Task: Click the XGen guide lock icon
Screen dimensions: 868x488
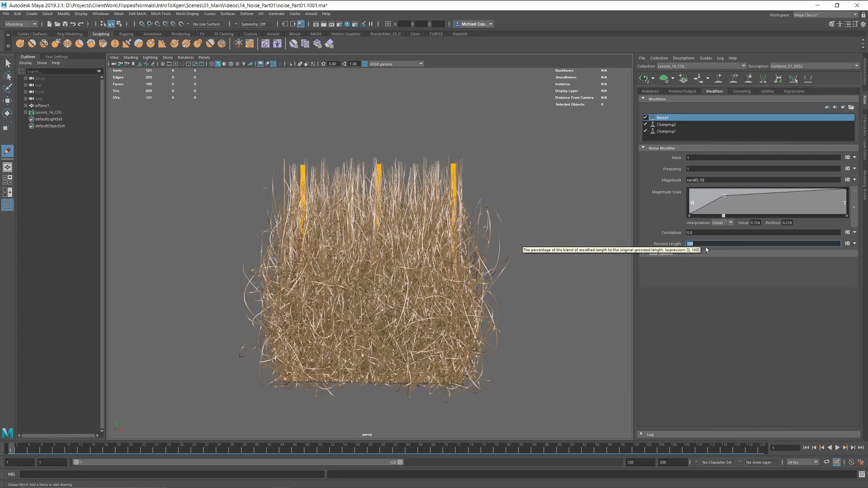Action: coord(749,79)
